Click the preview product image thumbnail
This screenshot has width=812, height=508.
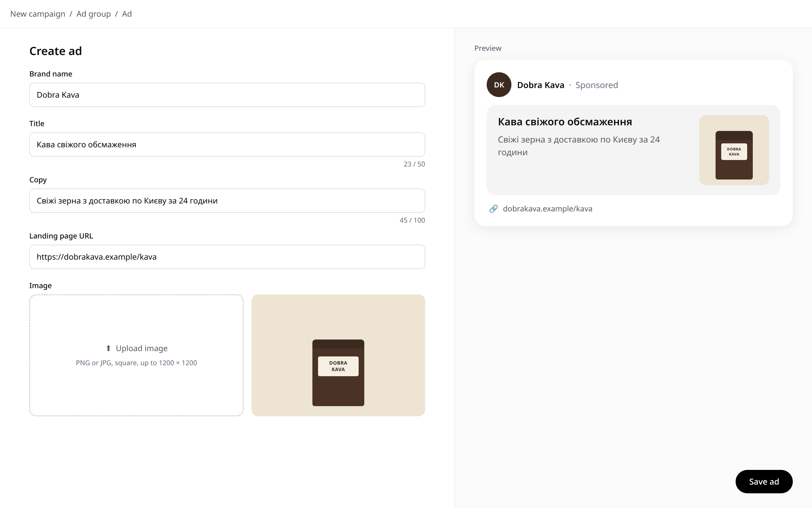(734, 150)
